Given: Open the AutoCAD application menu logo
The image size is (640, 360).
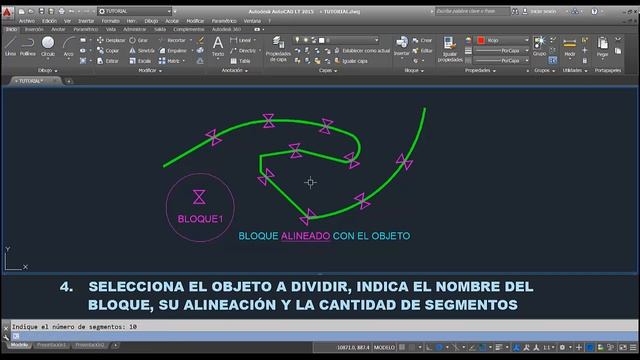Looking at the screenshot, I should point(7,12).
